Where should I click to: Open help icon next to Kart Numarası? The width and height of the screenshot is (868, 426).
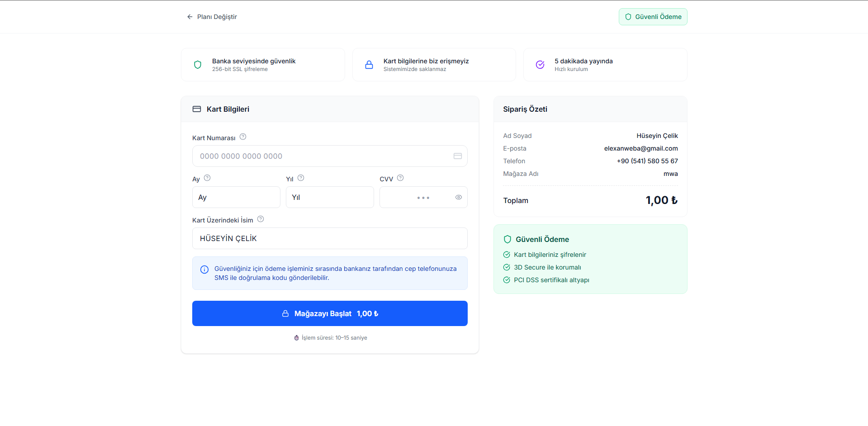pyautogui.click(x=243, y=137)
